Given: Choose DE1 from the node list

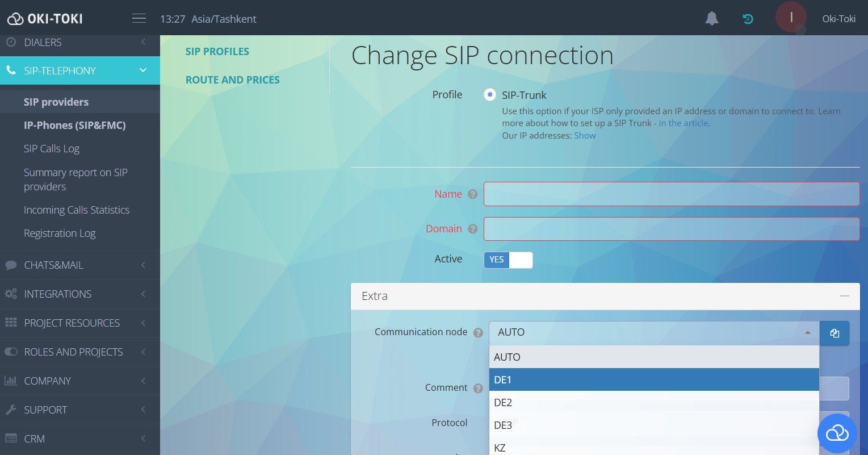Looking at the screenshot, I should click(654, 379).
